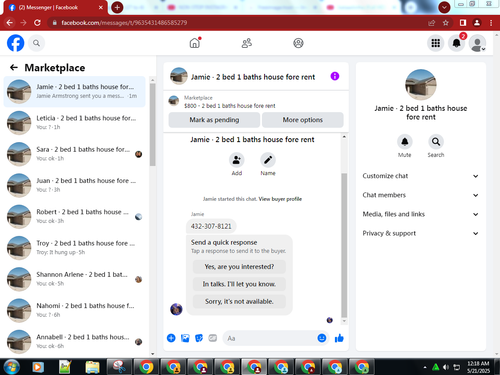
Task: Open the Facebook menu grid icon
Action: (436, 43)
